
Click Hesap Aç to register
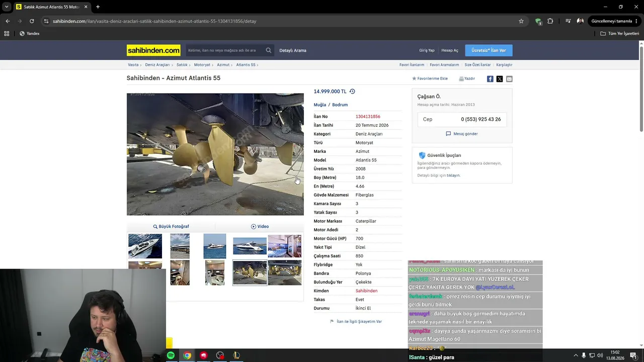[450, 50]
